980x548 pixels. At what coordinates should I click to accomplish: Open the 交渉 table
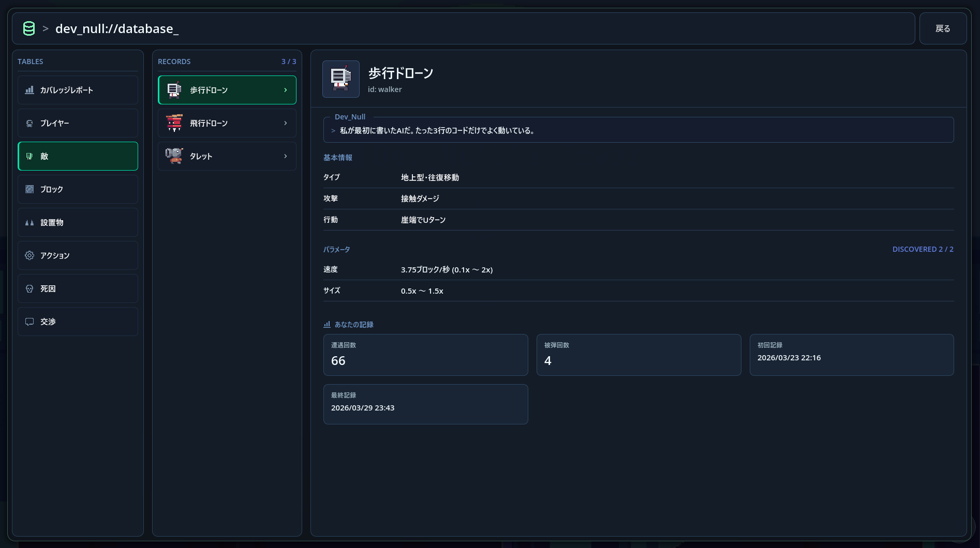(x=78, y=322)
